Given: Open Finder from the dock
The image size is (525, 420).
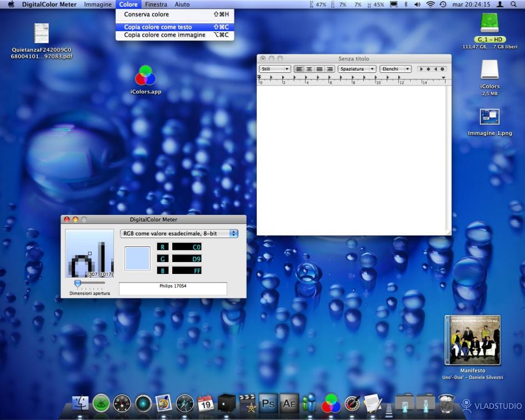Looking at the screenshot, I should 81,403.
